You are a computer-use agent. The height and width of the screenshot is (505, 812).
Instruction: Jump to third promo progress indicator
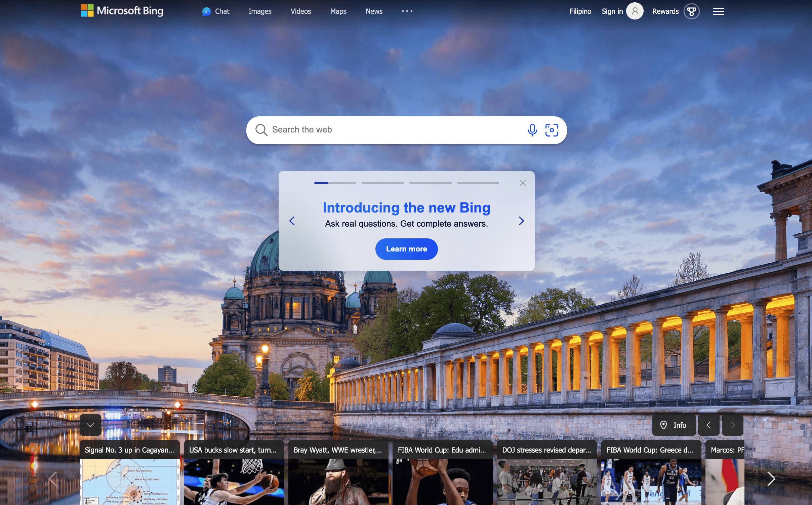point(430,183)
